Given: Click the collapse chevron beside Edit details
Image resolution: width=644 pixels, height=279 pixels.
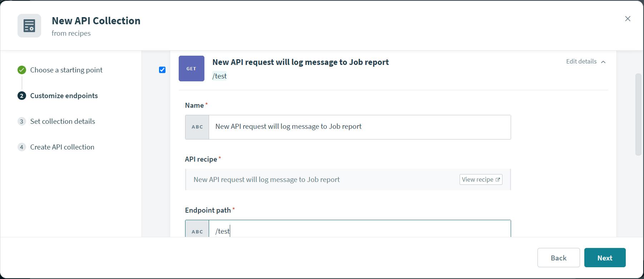Looking at the screenshot, I should 603,62.
